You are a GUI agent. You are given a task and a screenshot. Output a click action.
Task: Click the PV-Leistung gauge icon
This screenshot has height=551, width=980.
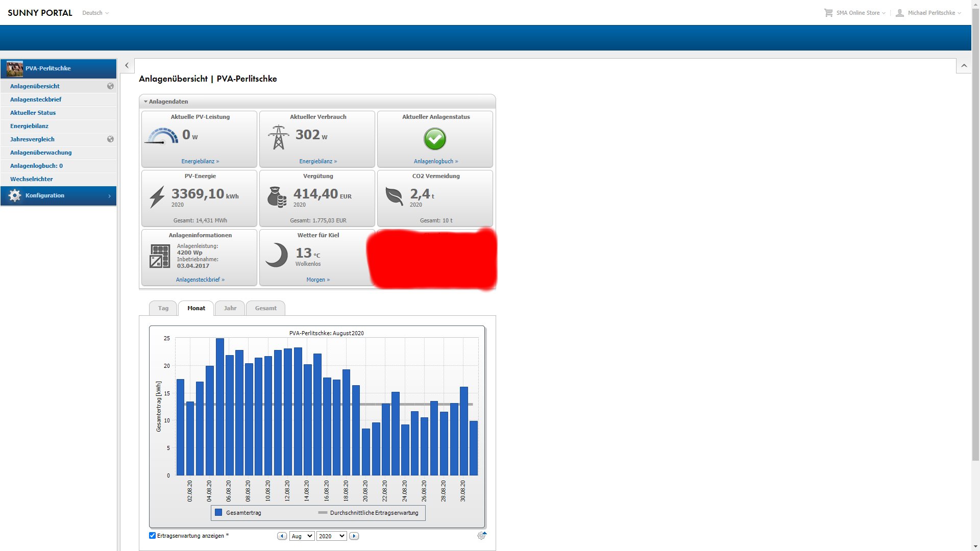pos(162,137)
